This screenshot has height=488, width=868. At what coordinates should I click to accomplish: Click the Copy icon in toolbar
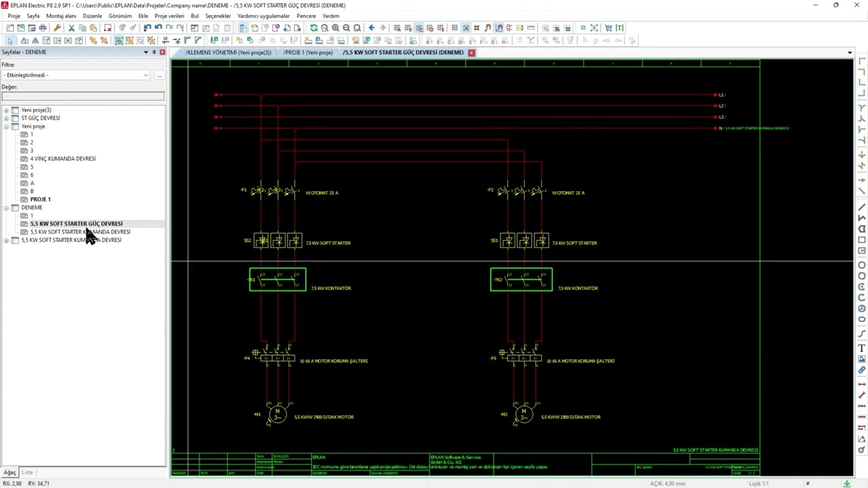click(82, 28)
